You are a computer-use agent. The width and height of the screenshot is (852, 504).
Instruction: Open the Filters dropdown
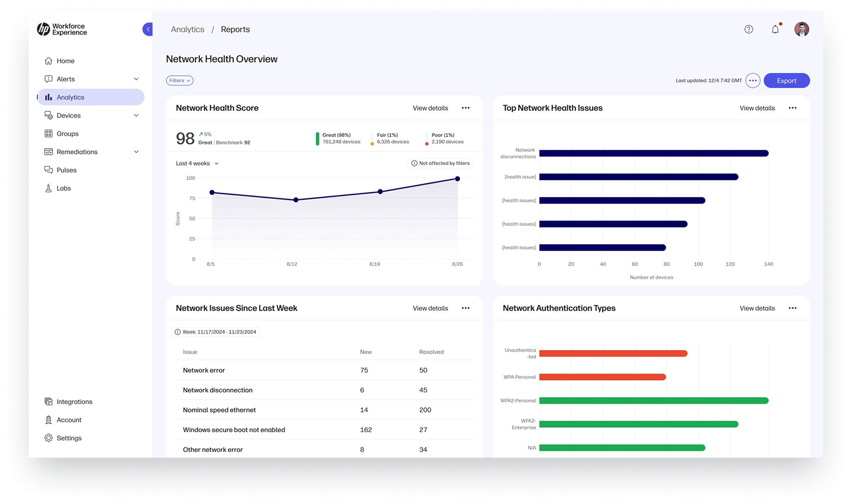point(179,81)
